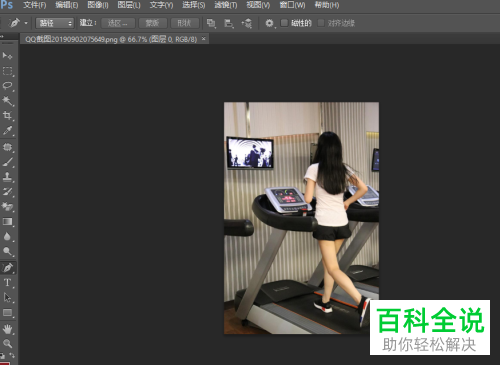500x365 pixels.
Task: Enable the 磁性的 checkbox
Action: [284, 23]
